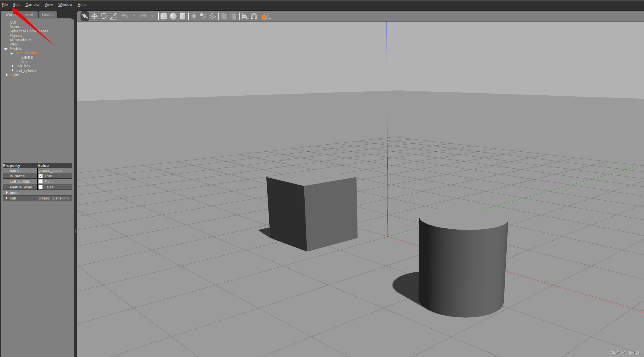This screenshot has width=644, height=357.
Task: Select the Translate mode tool
Action: 94,16
